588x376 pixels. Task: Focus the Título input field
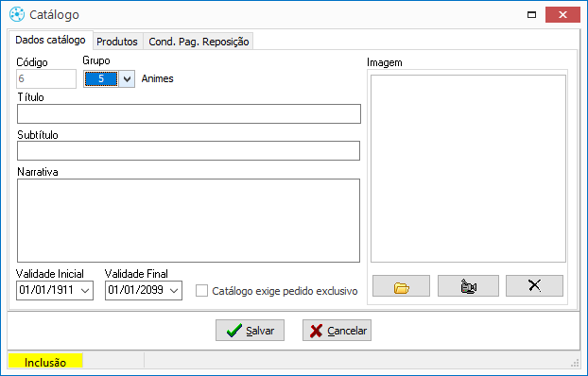pyautogui.click(x=189, y=114)
